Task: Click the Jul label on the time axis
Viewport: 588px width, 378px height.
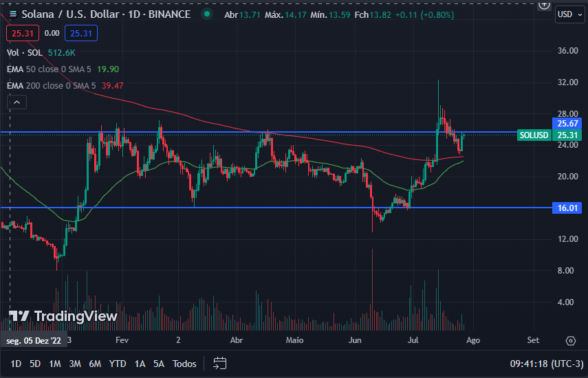Action: point(413,340)
